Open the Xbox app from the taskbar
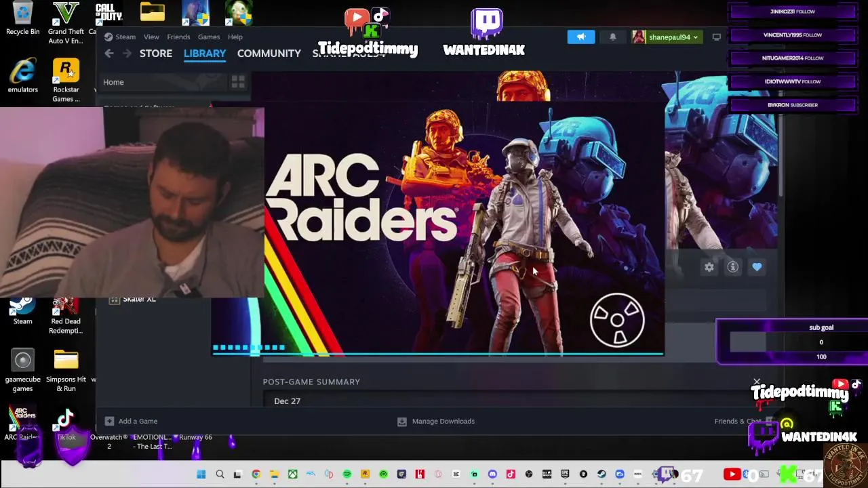 click(292, 474)
